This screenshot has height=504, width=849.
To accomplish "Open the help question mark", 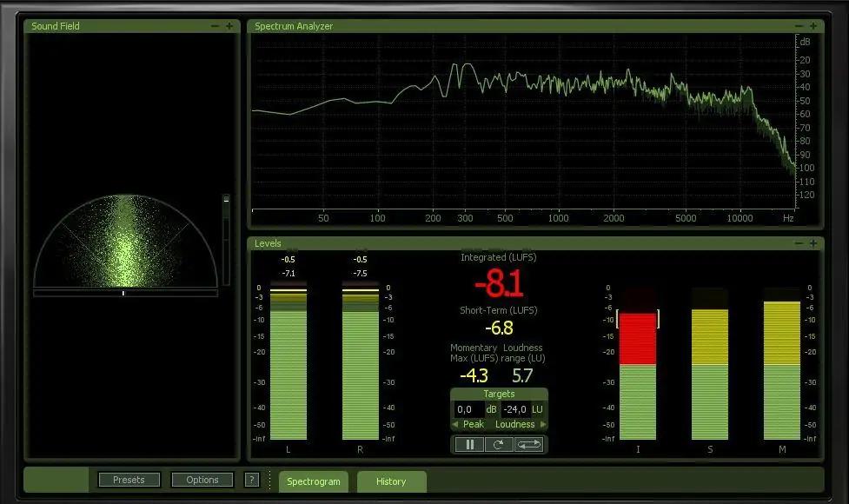I will pyautogui.click(x=251, y=480).
